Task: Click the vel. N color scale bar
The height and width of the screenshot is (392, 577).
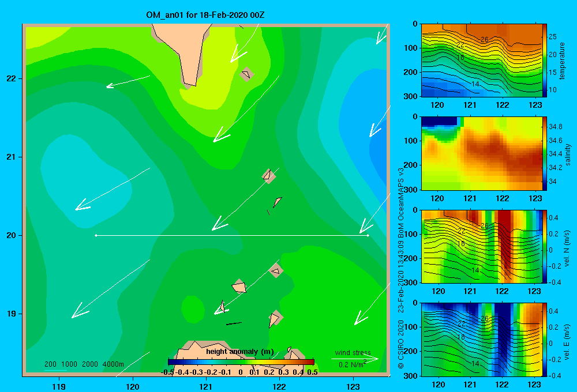Action: [x=545, y=246]
